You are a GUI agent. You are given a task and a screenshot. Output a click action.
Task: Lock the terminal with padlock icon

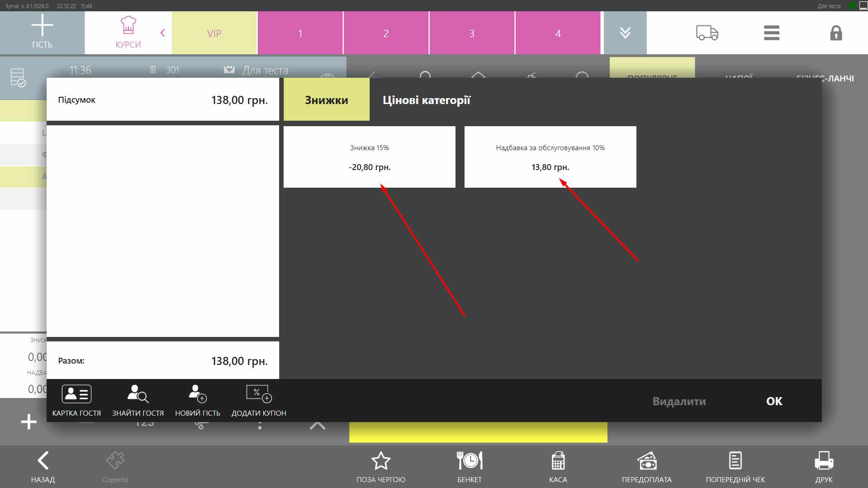[836, 33]
